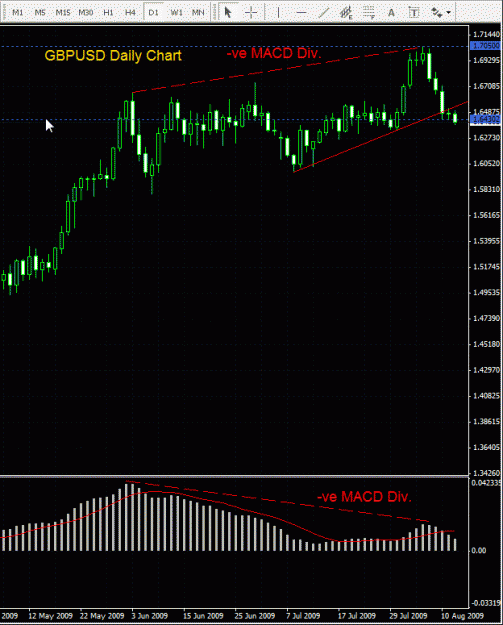Image resolution: width=503 pixels, height=625 pixels.
Task: Select the text label tool (T)
Action: point(414,13)
